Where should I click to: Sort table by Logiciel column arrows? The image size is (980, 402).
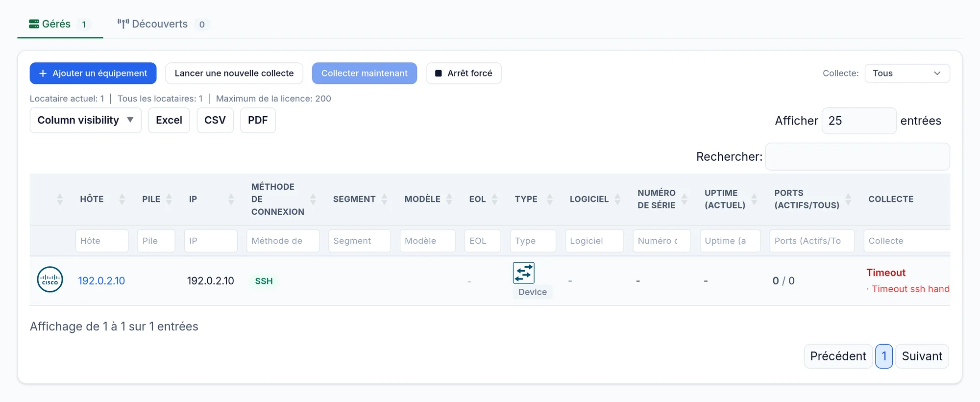point(618,199)
